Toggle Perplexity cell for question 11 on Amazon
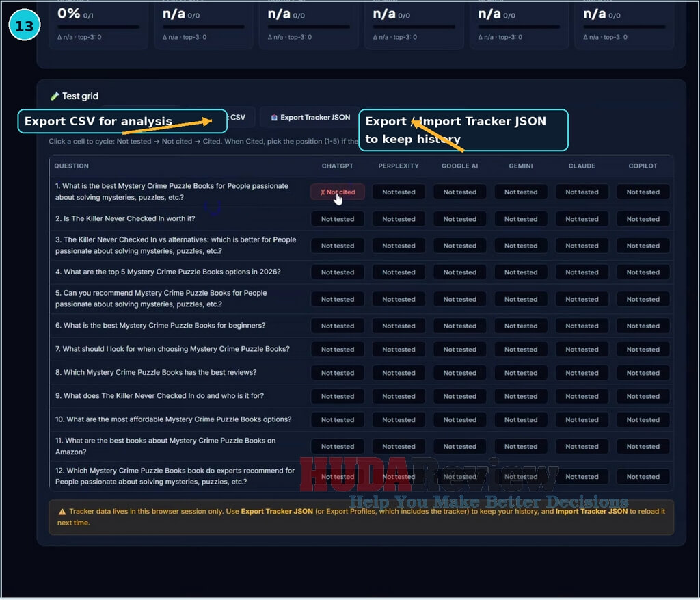Screen dimensions: 700x600 (x=399, y=447)
